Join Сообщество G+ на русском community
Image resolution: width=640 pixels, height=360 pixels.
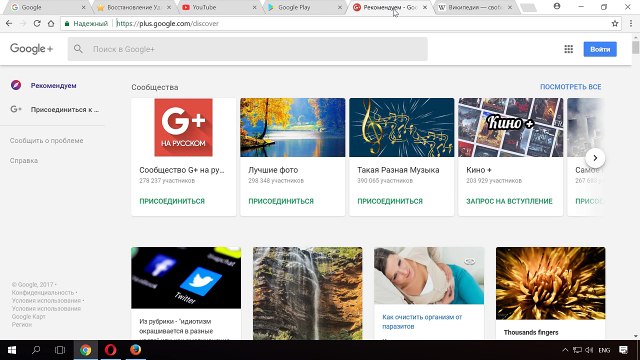(x=172, y=201)
